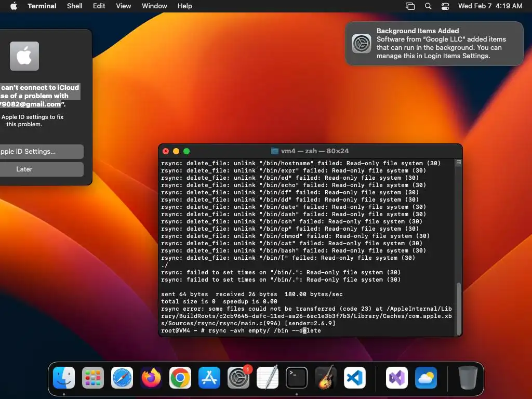Click the Terminal icon in the Dock

click(x=297, y=378)
